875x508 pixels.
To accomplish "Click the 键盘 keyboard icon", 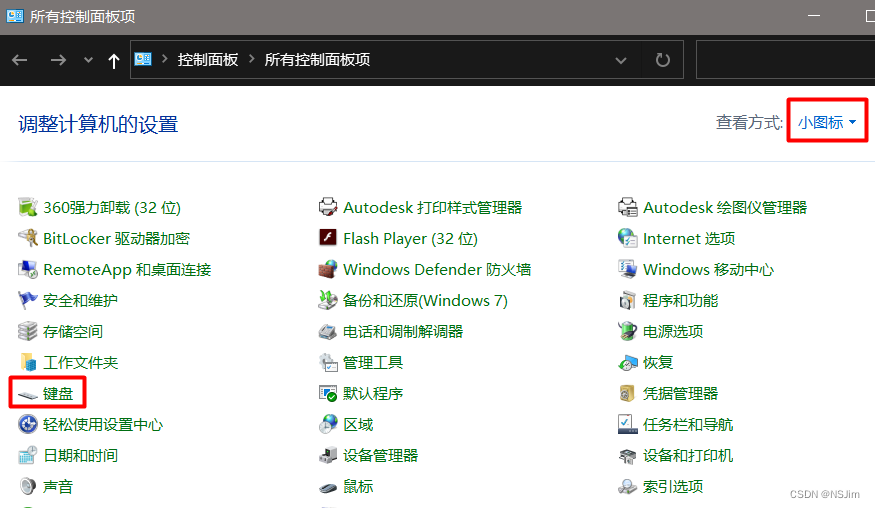I will (x=27, y=395).
